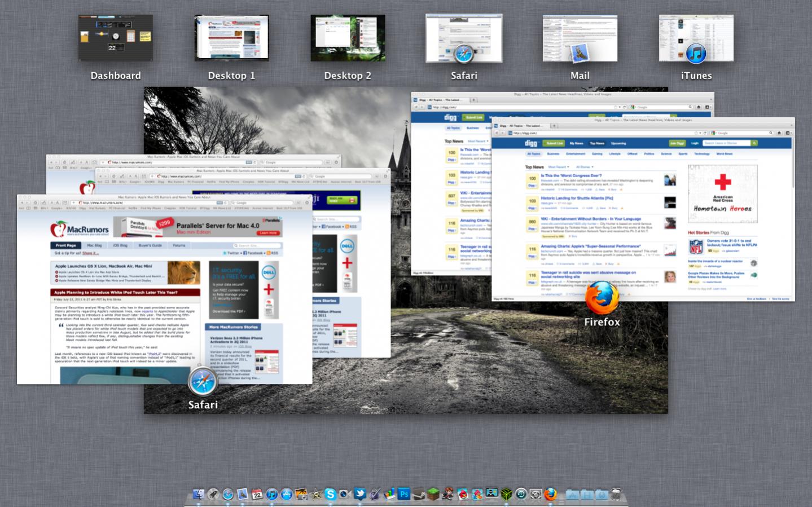Open the Twitter bird icon in Dock

click(x=360, y=495)
